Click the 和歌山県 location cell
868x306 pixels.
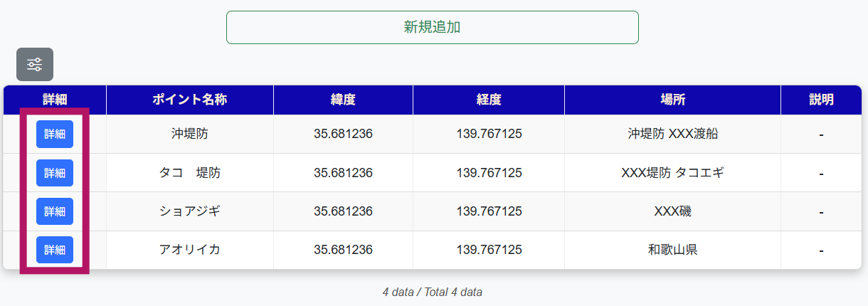click(672, 250)
